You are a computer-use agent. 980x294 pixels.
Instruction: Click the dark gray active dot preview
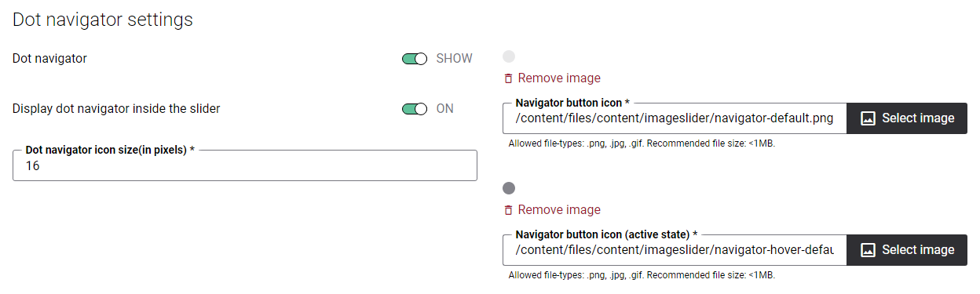[509, 188]
